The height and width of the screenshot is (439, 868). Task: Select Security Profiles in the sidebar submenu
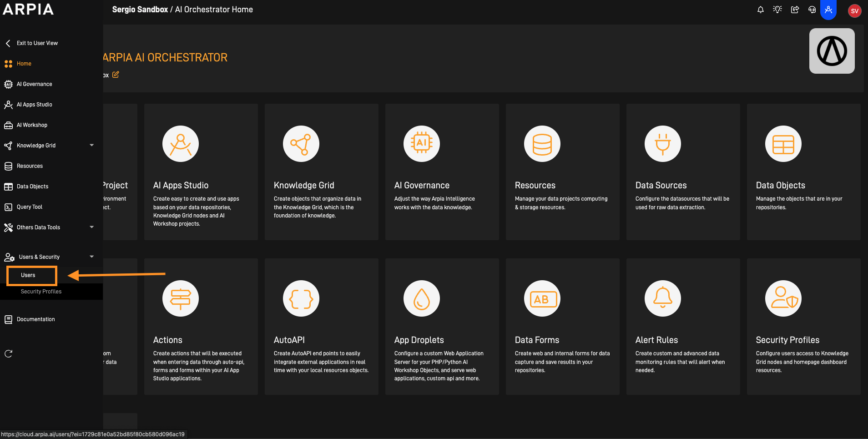pos(41,292)
